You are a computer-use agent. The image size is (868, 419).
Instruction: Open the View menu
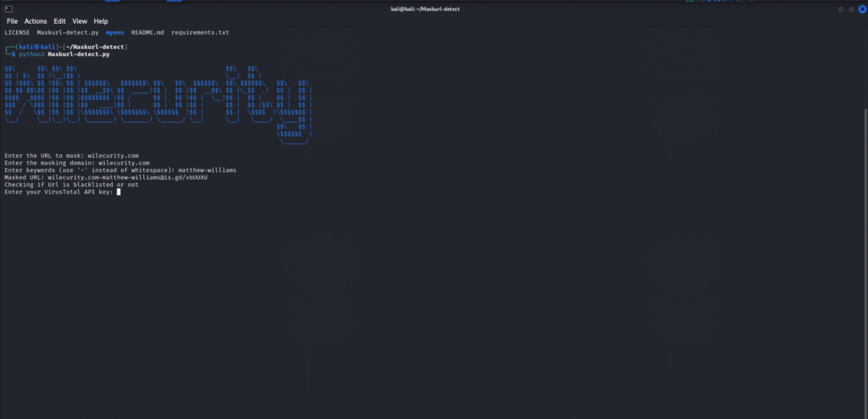pos(80,20)
